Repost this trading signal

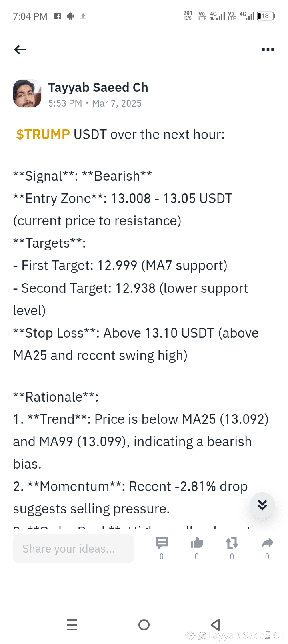[232, 543]
